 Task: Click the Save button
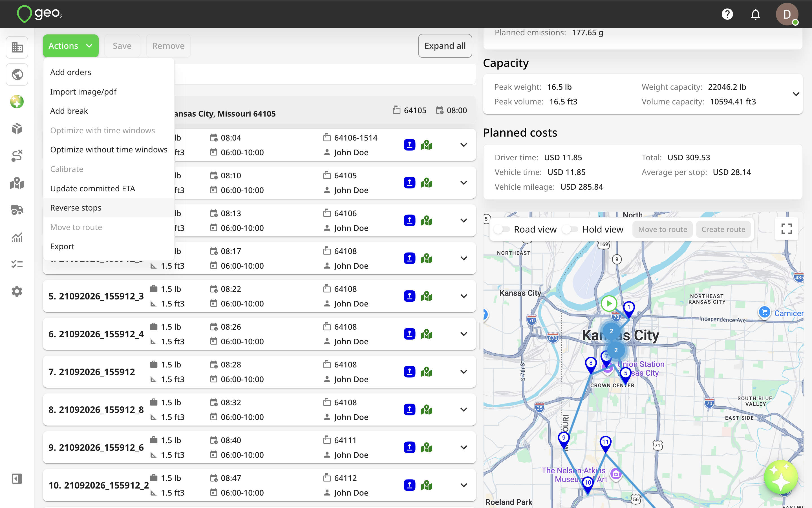pos(122,46)
